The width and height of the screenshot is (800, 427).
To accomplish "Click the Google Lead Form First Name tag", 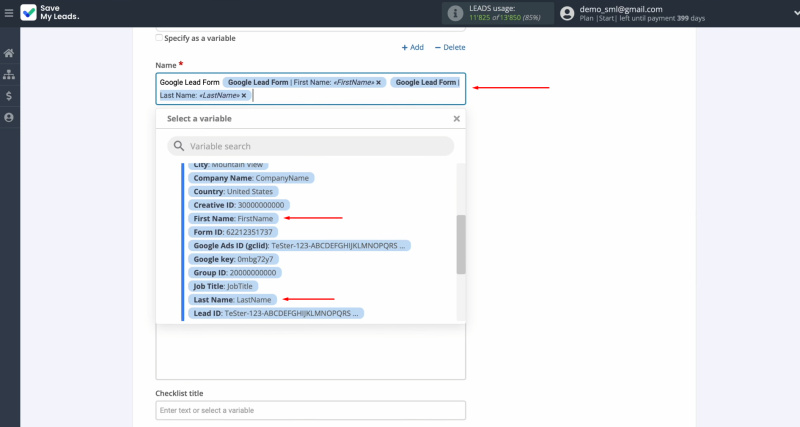I will point(304,83).
